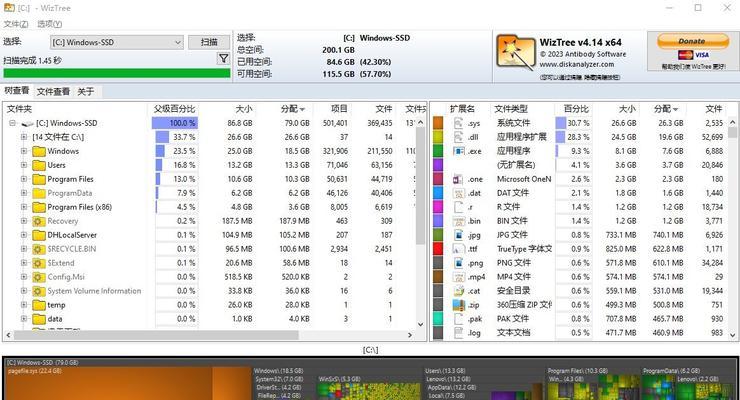Click the .log 文本文档 row
Viewport: 740px width, 400px height.
[x=580, y=333]
